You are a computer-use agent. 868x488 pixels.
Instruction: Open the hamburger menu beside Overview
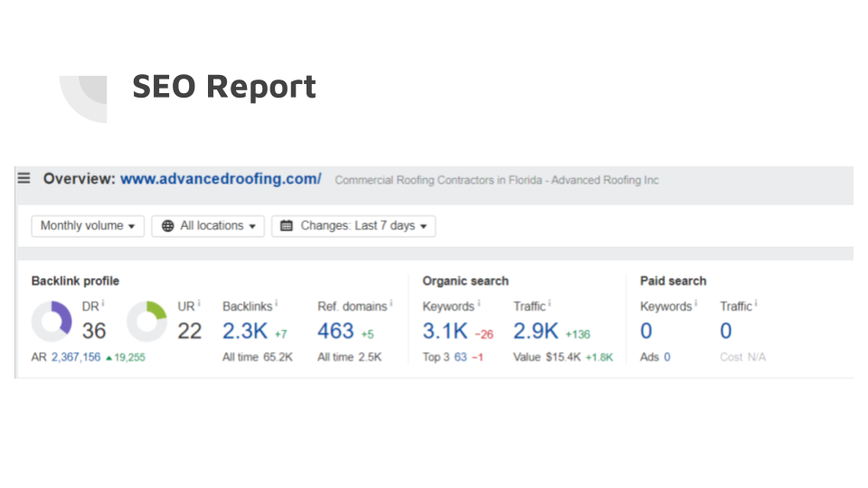click(x=24, y=178)
